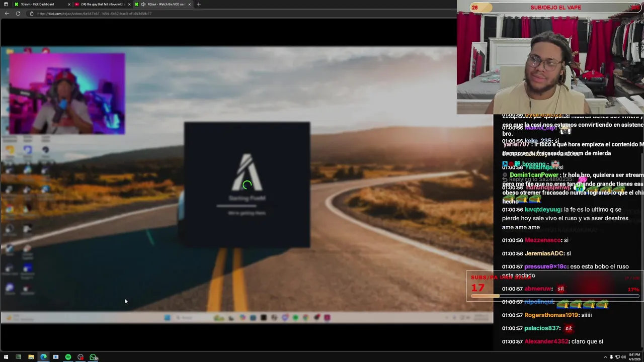The width and height of the screenshot is (644, 362).
Task: Open Microsoft Edge from the taskbar
Action: (43, 357)
